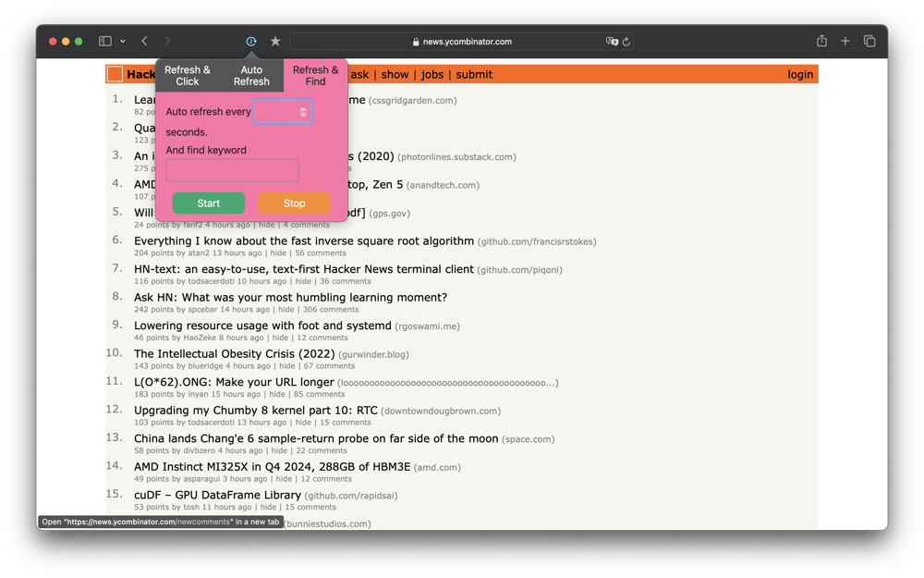Focus the auto refresh seconds field
The image size is (924, 578).
tap(282, 112)
